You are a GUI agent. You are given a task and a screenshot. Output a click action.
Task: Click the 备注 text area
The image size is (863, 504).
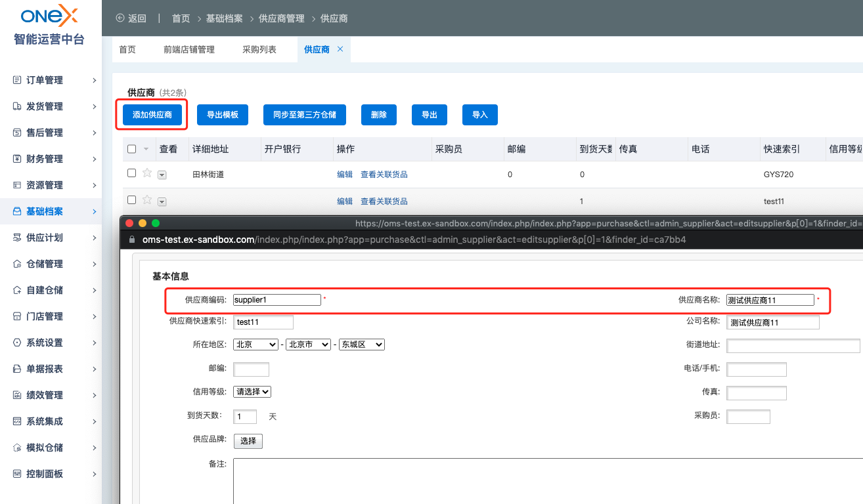pos(548,481)
